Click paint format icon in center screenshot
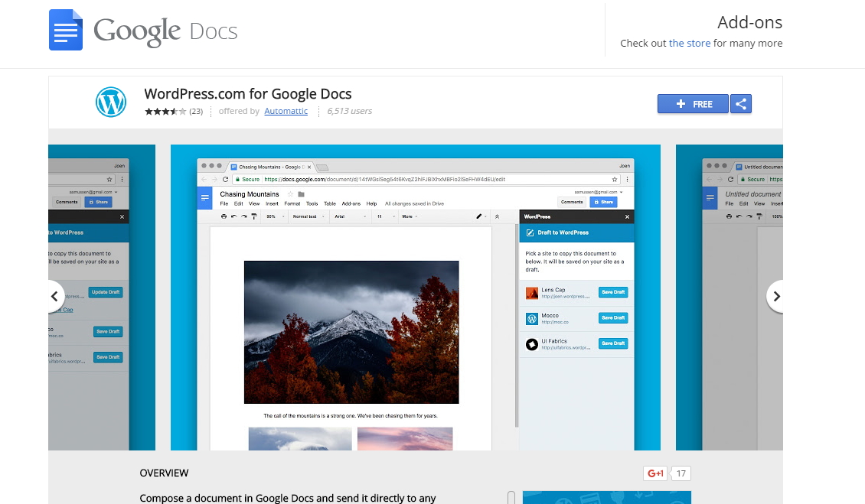 254,216
